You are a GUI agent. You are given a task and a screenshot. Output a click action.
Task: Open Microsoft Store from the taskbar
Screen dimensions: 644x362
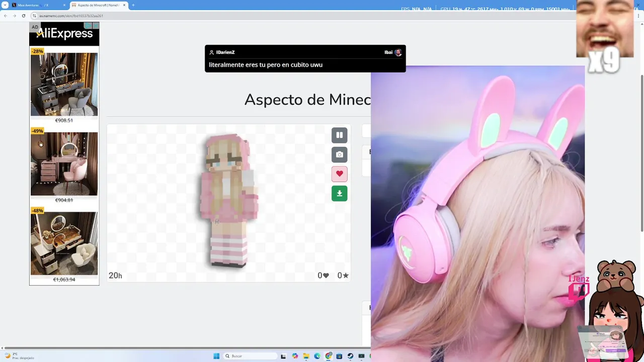(x=340, y=356)
